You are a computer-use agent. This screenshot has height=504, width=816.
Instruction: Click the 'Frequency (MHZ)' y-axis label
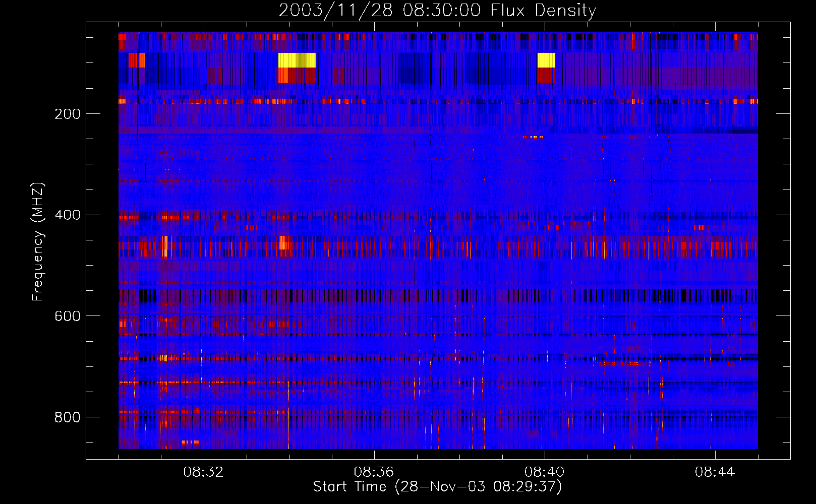pyautogui.click(x=37, y=242)
